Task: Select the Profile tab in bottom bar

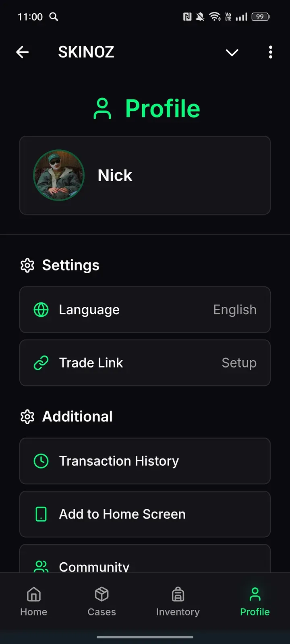Action: pyautogui.click(x=255, y=601)
